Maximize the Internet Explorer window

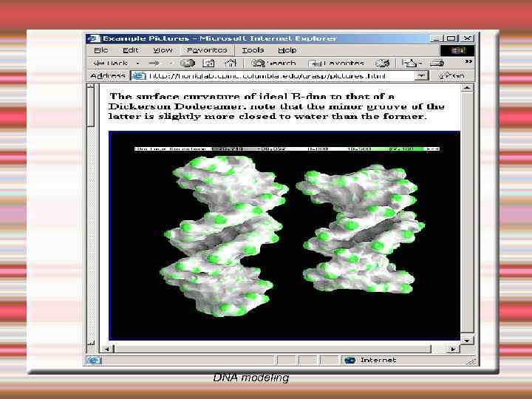pyautogui.click(x=451, y=38)
